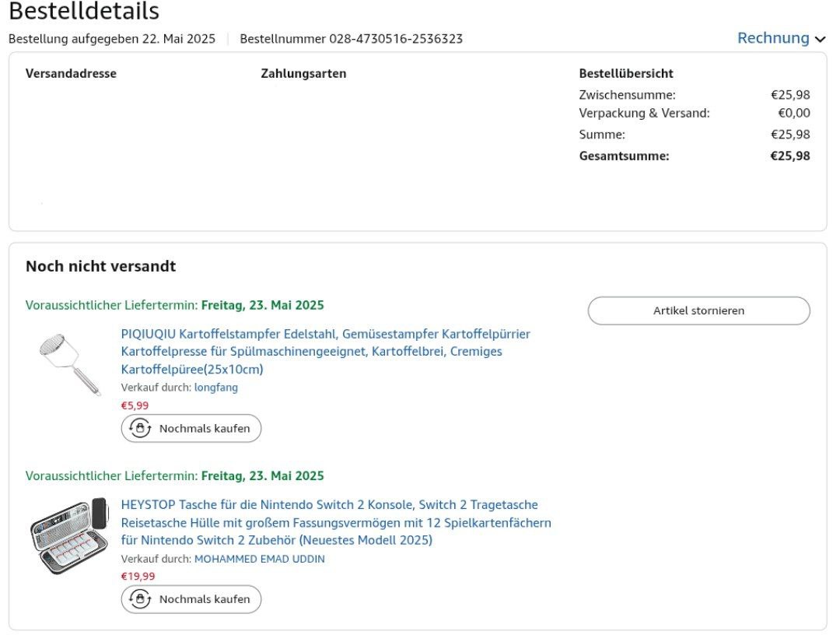The width and height of the screenshot is (840, 635).
Task: Click the bold Gesamtsumme €25,98 amount
Action: [x=790, y=156]
